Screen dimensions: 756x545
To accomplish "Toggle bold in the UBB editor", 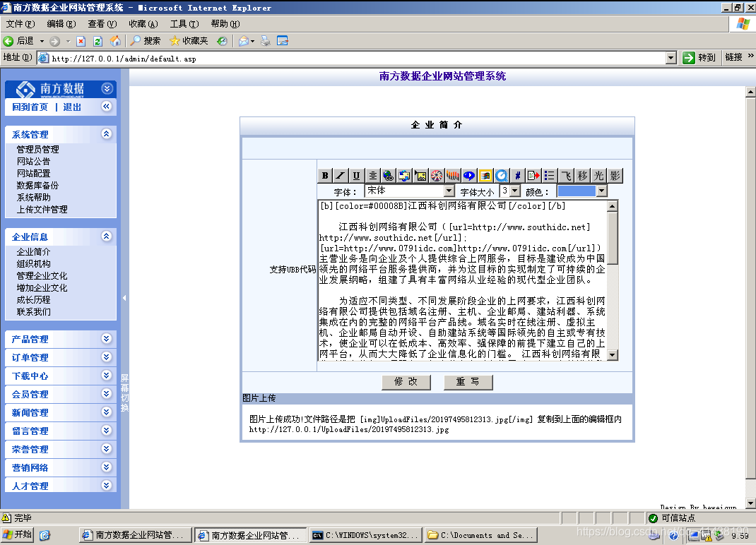I will [325, 176].
